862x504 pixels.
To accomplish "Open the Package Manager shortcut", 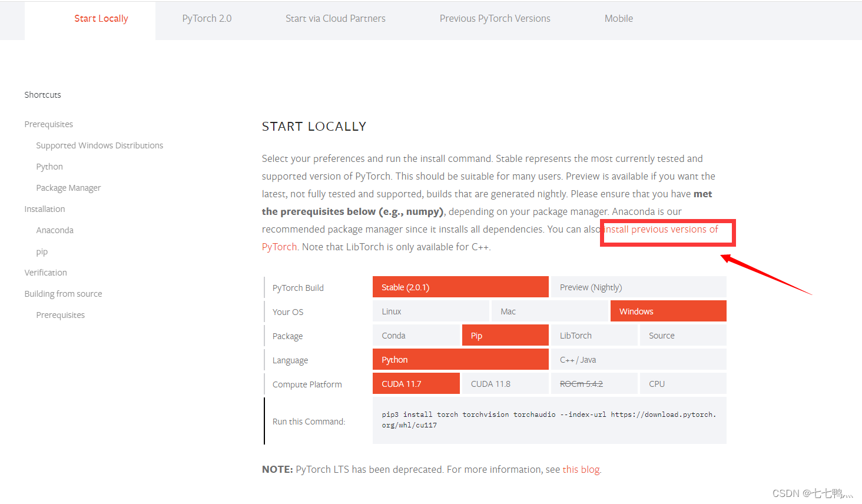I will [68, 188].
